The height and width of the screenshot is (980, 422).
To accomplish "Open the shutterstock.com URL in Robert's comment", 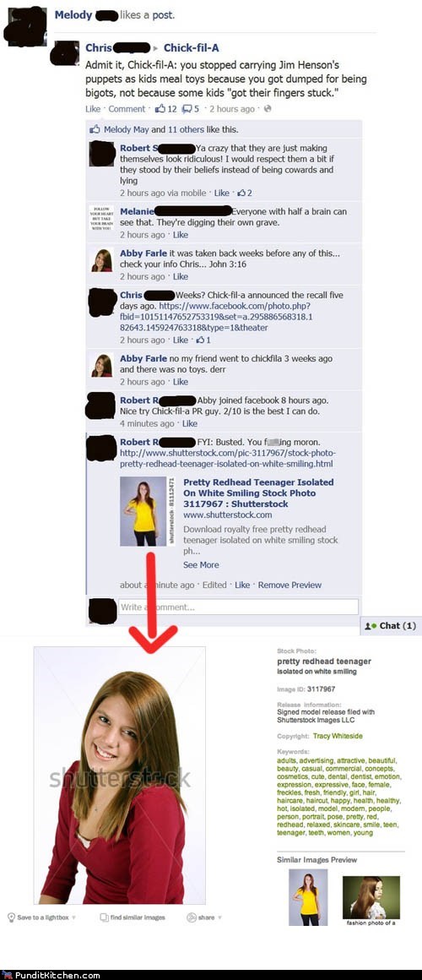I will tap(228, 458).
